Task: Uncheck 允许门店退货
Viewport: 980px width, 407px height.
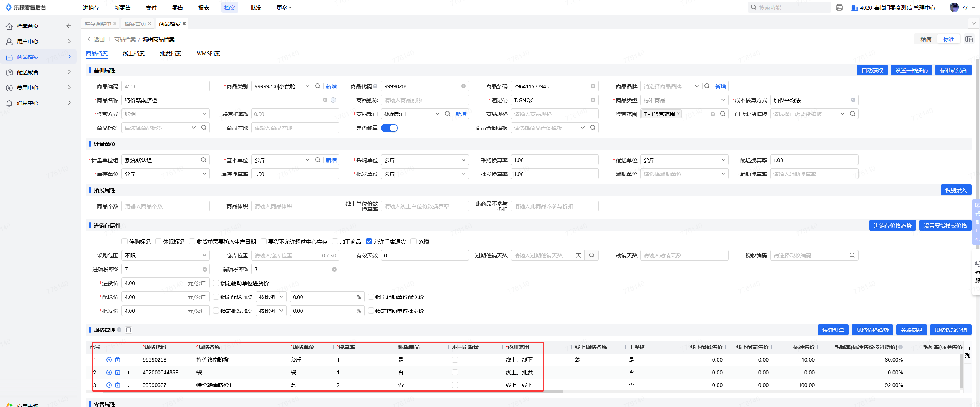Action: pos(369,242)
